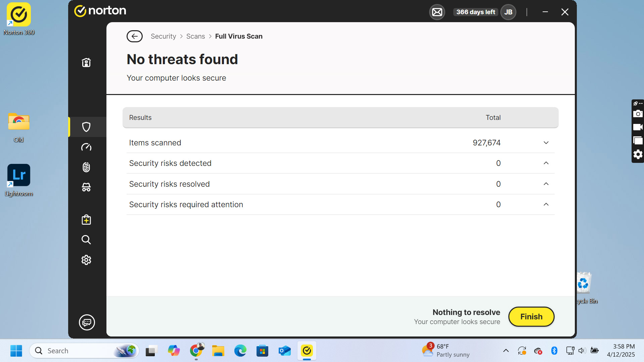644x362 pixels.
Task: Open the search magnifier in Norton sidebar
Action: (86, 240)
